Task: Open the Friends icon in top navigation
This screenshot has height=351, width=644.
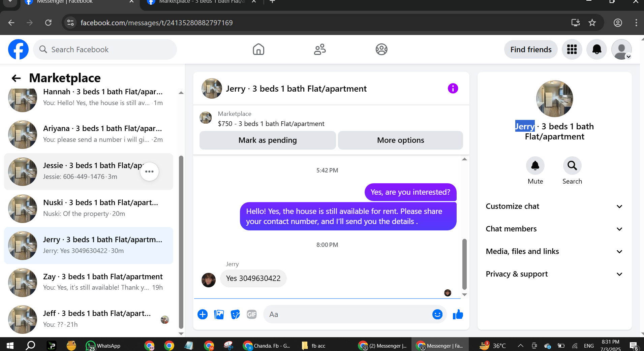Action: (x=320, y=50)
